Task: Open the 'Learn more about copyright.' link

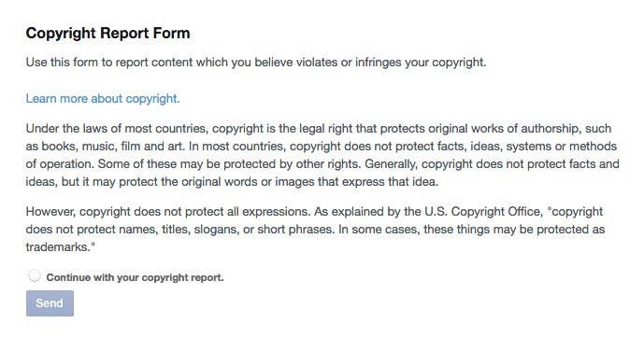Action: (103, 98)
